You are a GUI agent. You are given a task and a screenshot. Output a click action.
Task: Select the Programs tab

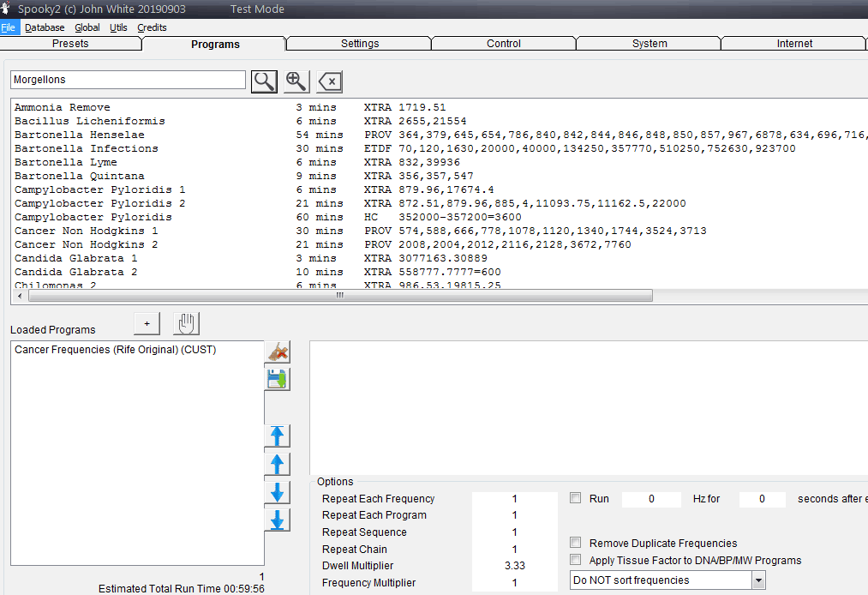[215, 44]
